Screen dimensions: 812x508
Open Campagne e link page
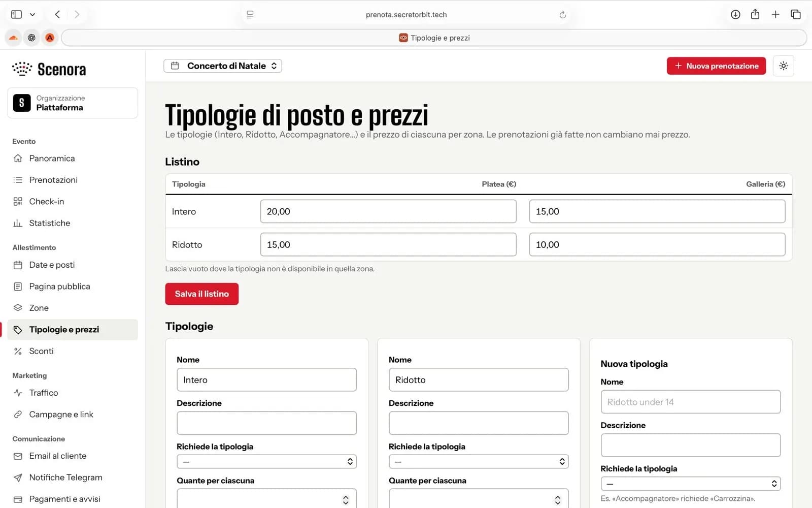tap(73, 415)
